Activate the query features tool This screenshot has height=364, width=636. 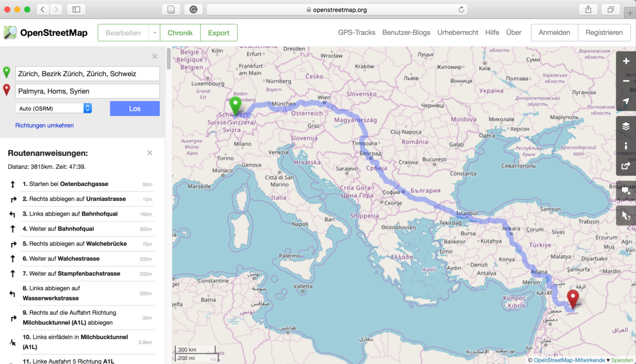626,216
